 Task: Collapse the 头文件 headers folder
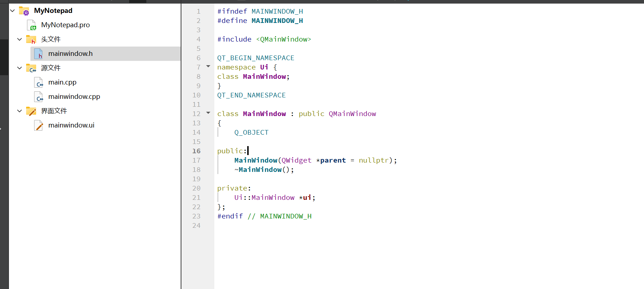point(20,39)
